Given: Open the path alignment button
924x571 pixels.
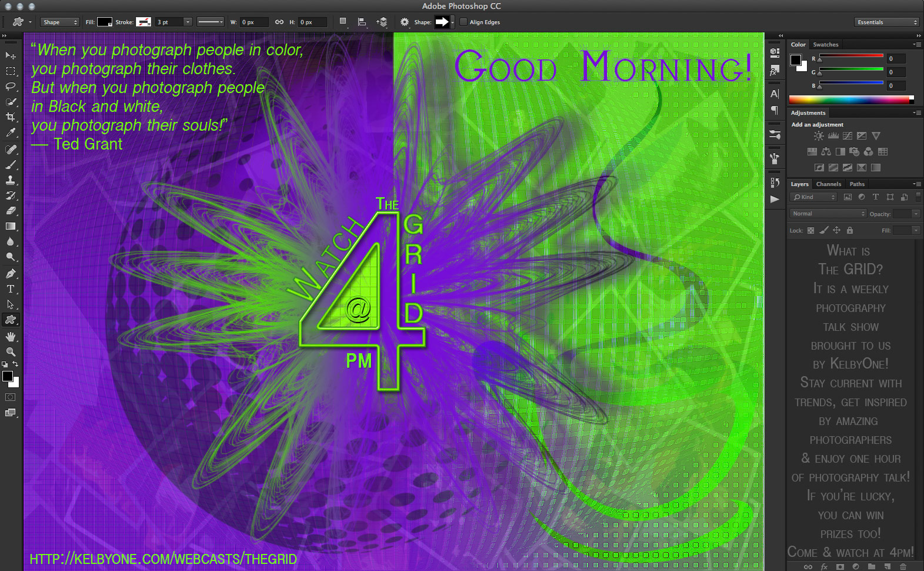Looking at the screenshot, I should pos(362,22).
